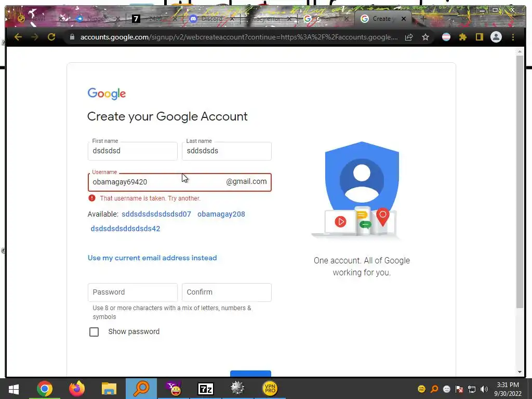Click the VPN PRO tray icon
This screenshot has width=532, height=399.
pos(422,389)
